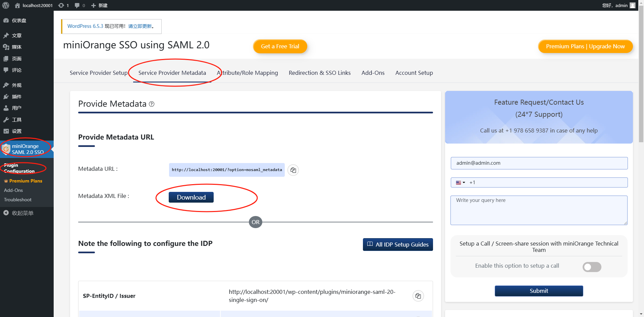The height and width of the screenshot is (317, 644).
Task: Open the country code dropdown in phone field
Action: point(460,182)
